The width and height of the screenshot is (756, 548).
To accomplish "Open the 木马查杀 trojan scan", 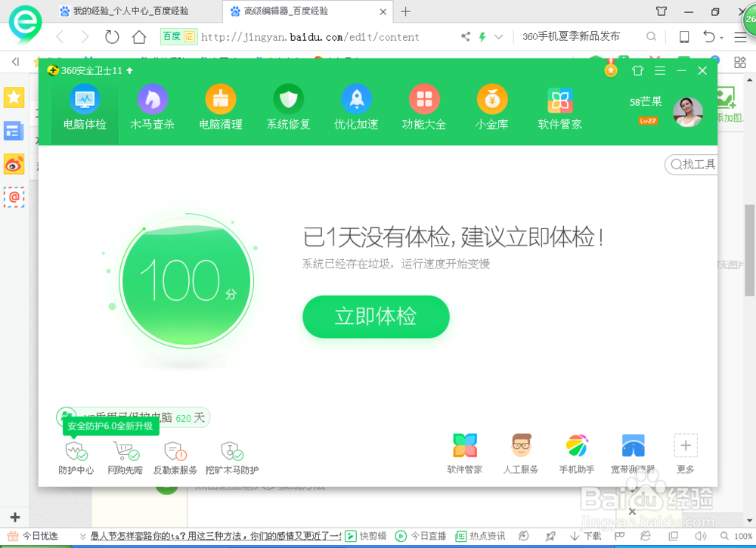I will tap(153, 107).
